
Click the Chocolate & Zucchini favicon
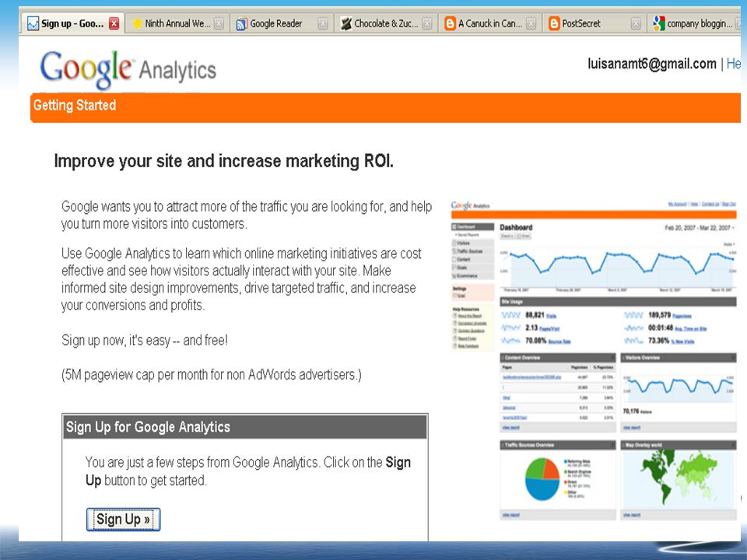pyautogui.click(x=345, y=23)
